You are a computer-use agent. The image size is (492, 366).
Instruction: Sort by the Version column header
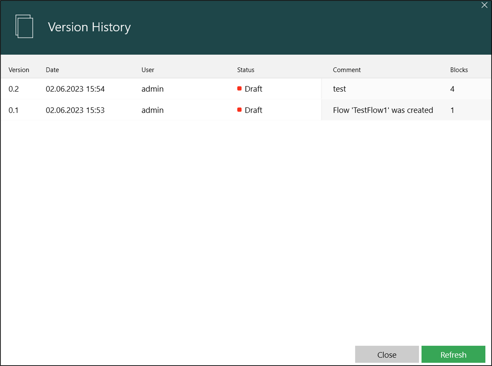click(19, 70)
